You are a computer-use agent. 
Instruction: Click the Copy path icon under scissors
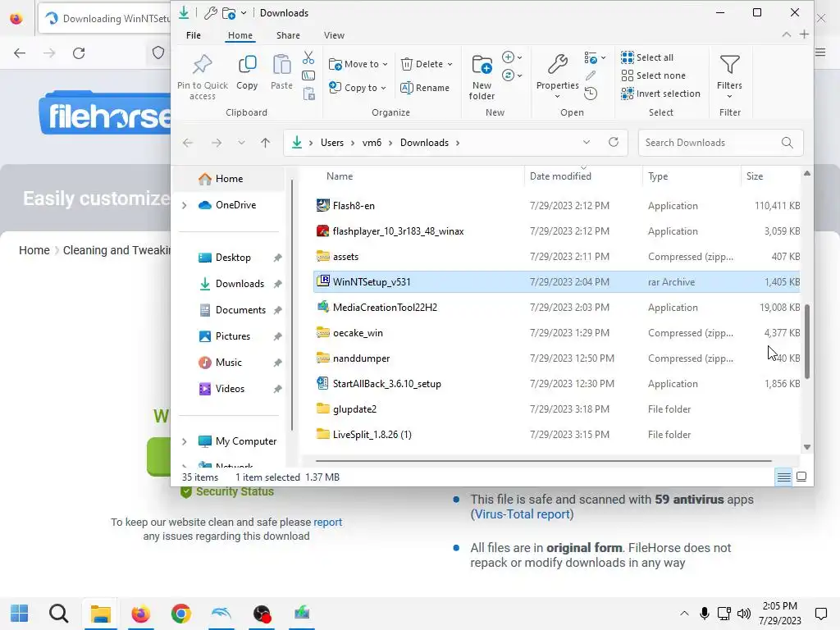click(308, 75)
